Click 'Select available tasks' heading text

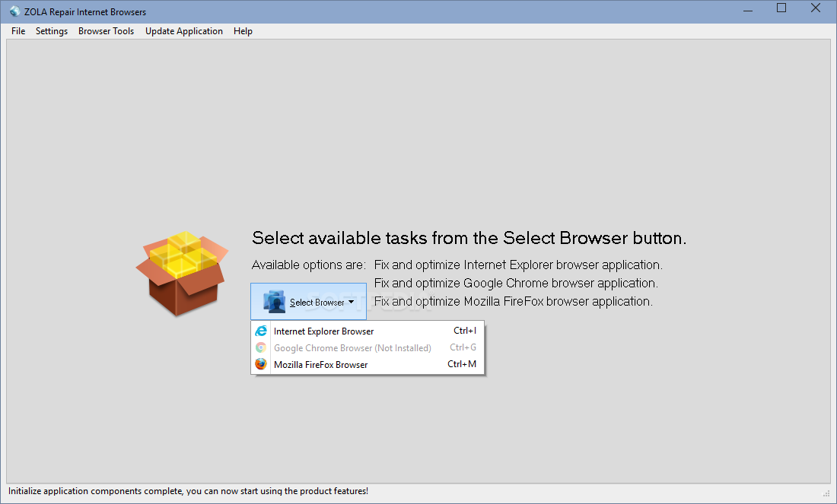(x=469, y=238)
